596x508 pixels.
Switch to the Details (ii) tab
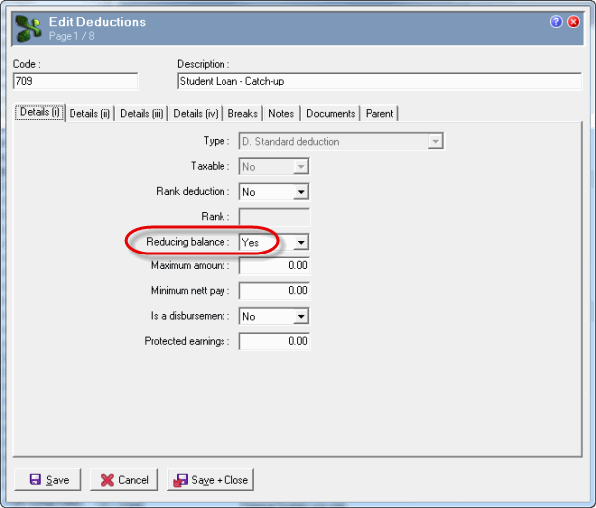pyautogui.click(x=90, y=113)
